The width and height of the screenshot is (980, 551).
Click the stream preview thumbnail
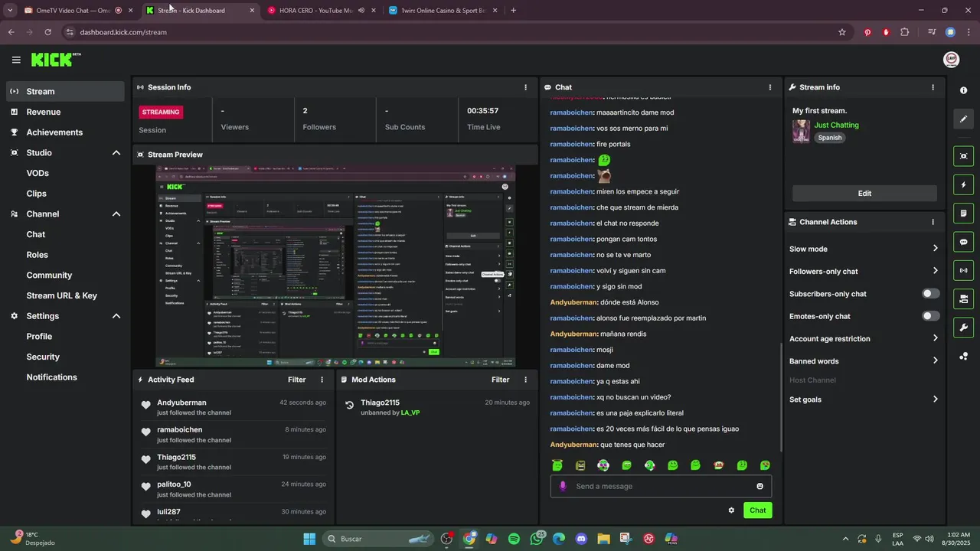tap(335, 266)
